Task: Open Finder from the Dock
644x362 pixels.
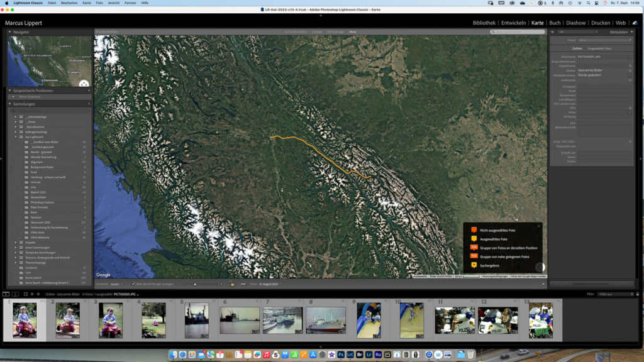Action: coord(174,354)
